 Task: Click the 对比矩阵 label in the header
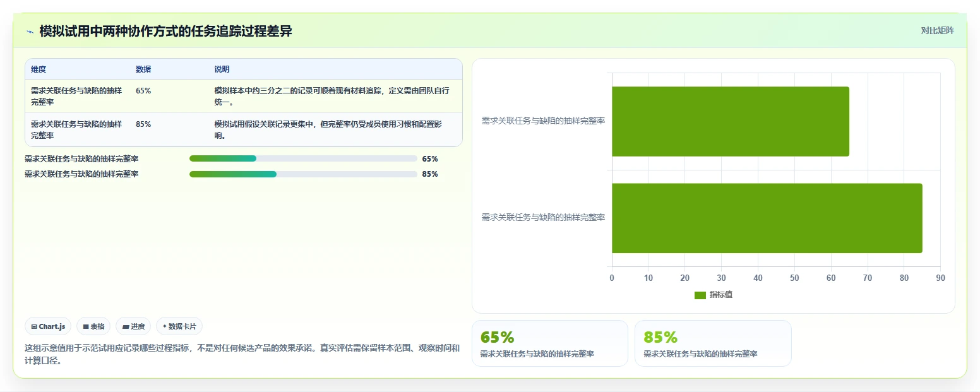[x=937, y=30]
